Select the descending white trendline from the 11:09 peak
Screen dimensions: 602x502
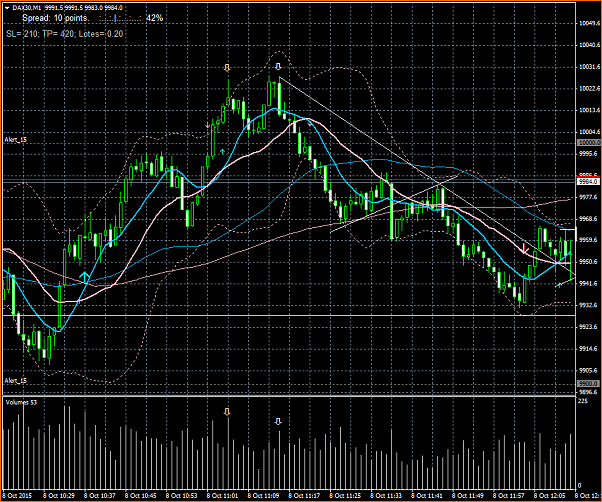[x=427, y=178]
